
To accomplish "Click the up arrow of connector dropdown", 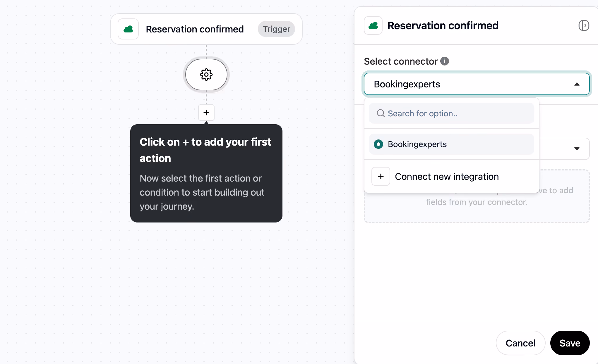I will click(577, 84).
